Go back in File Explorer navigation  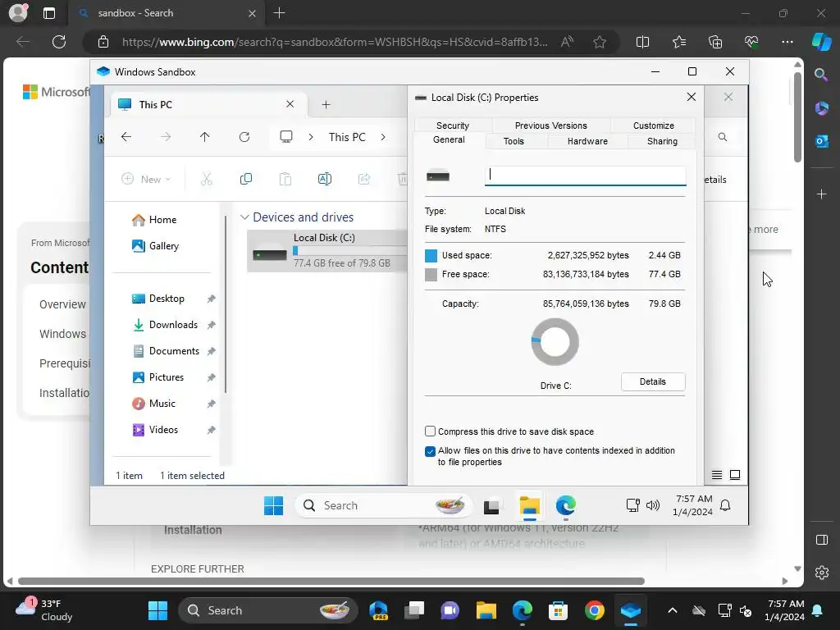(x=126, y=137)
